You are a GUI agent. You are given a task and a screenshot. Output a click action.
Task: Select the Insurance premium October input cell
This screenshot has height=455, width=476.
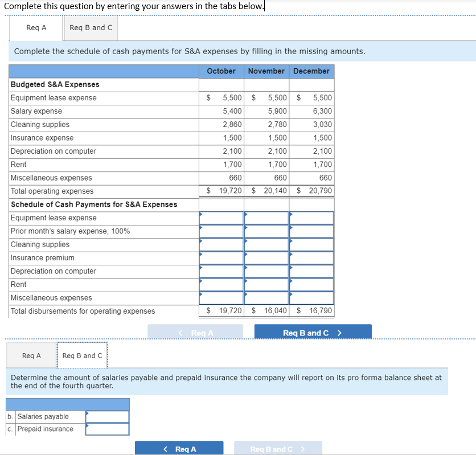click(221, 257)
